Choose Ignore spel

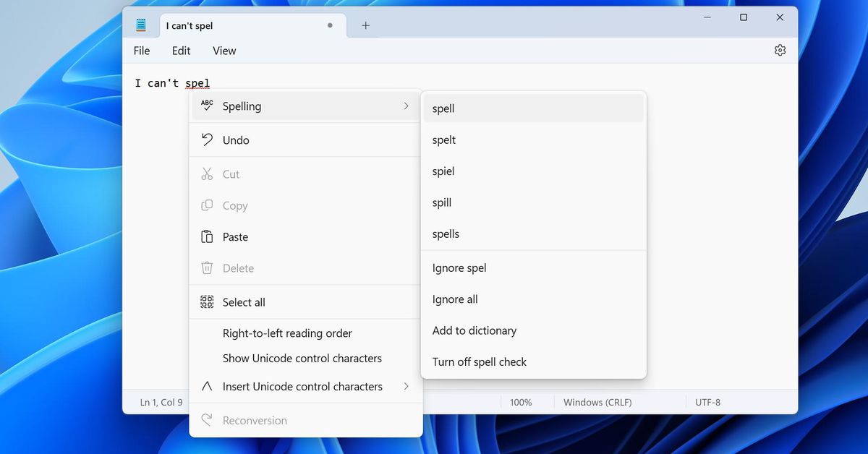pyautogui.click(x=533, y=268)
